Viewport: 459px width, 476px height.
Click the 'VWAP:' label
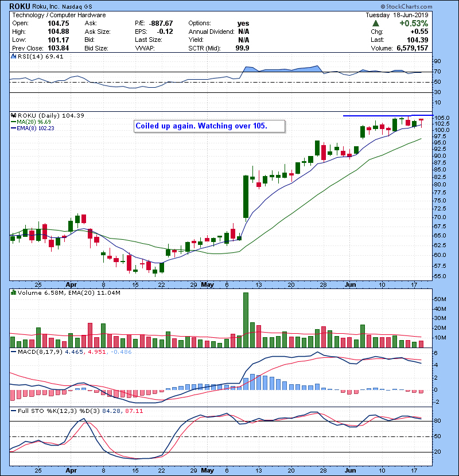[x=145, y=48]
